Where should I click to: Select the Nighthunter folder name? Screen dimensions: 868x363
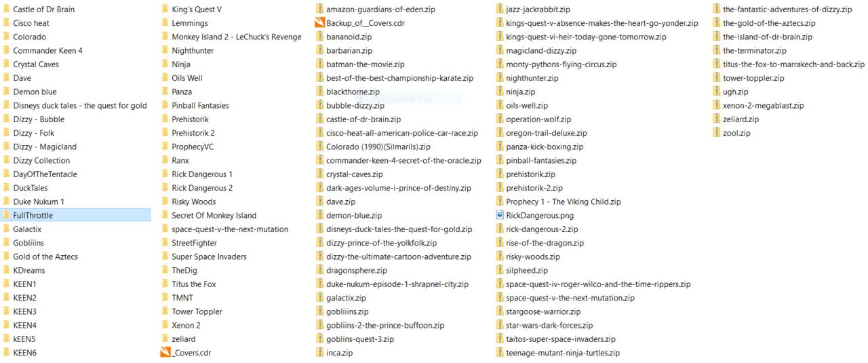[193, 50]
